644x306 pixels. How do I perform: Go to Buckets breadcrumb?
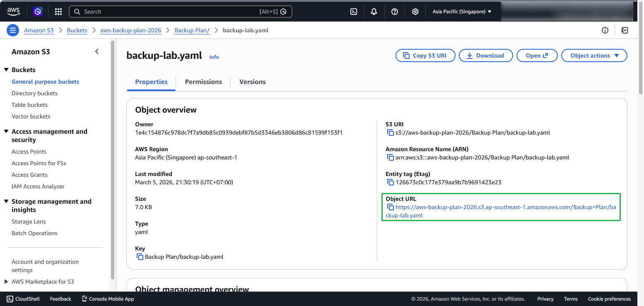(x=77, y=30)
